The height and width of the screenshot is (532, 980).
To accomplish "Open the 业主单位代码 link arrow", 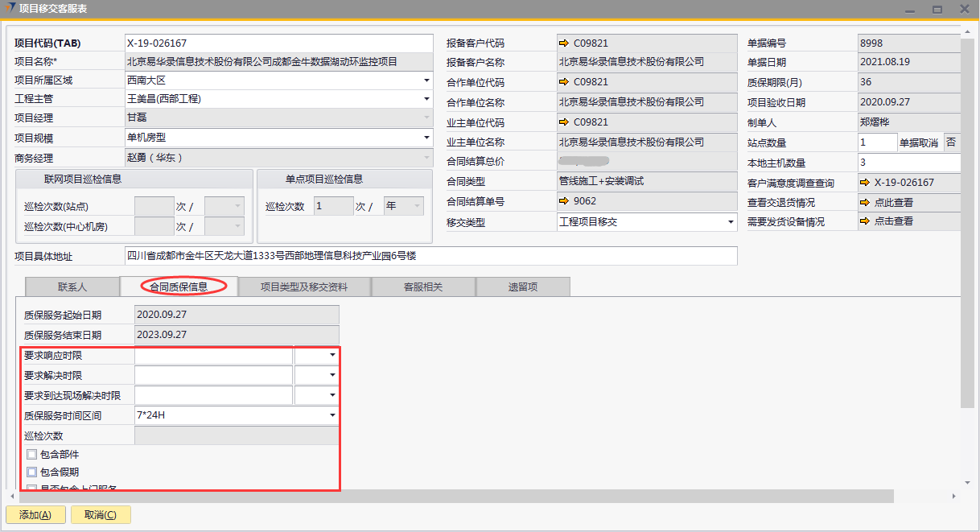I will [564, 122].
